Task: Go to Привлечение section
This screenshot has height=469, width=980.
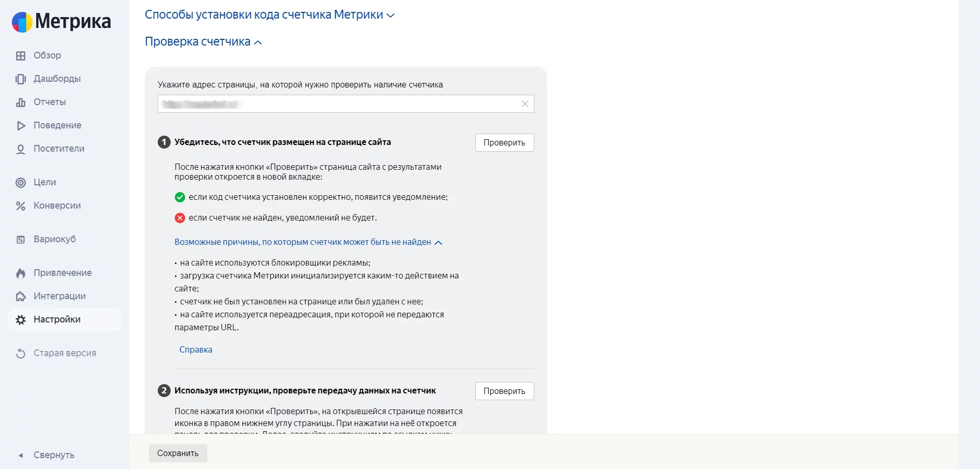Action: tap(63, 273)
